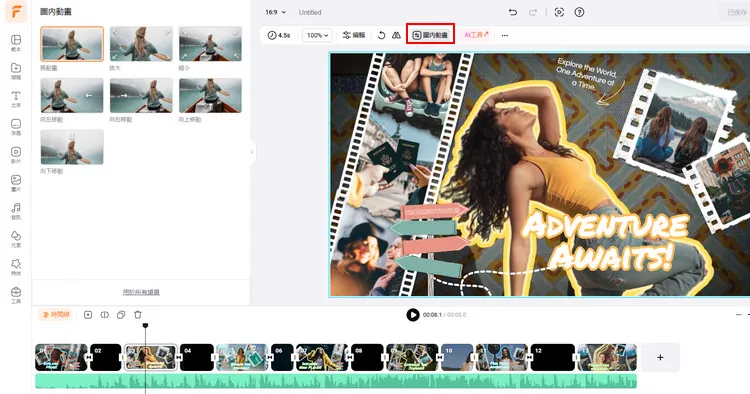Select scene 12 in the timeline
This screenshot has width=750, height=394.
click(552, 357)
